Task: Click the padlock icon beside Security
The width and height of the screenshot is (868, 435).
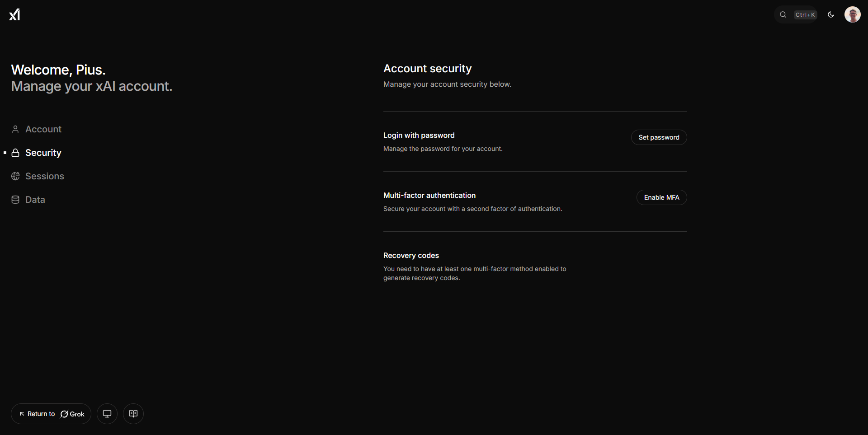Action: coord(15,153)
